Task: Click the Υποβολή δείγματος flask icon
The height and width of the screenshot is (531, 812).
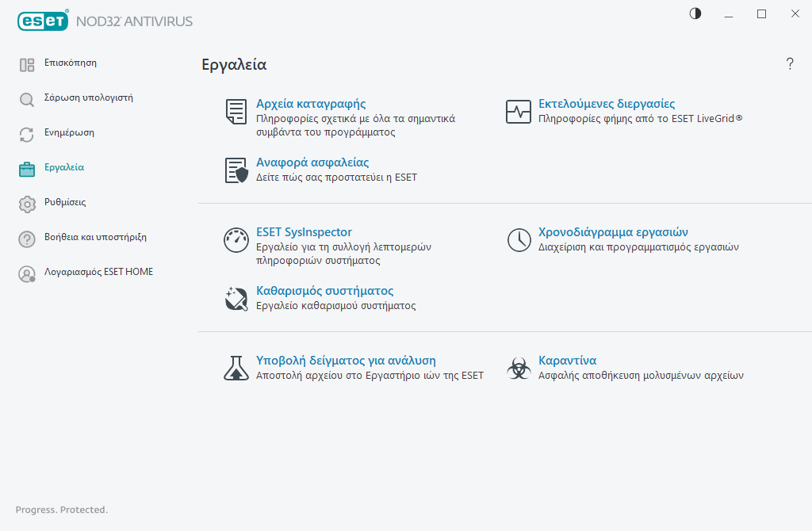Action: pyautogui.click(x=236, y=368)
